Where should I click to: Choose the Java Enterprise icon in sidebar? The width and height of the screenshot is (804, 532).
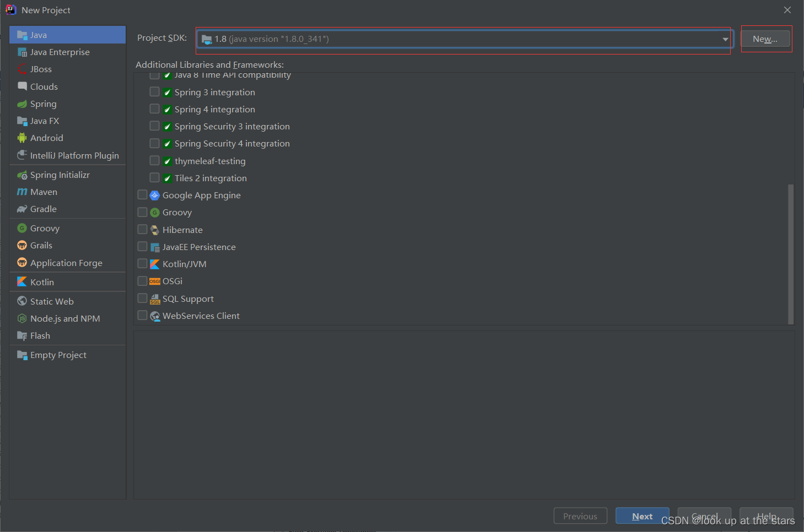click(x=22, y=52)
